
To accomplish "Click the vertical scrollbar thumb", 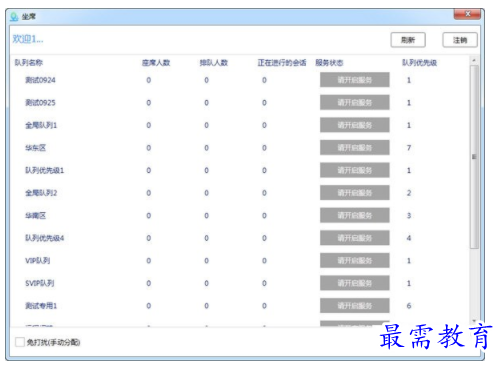I will click(x=474, y=157).
